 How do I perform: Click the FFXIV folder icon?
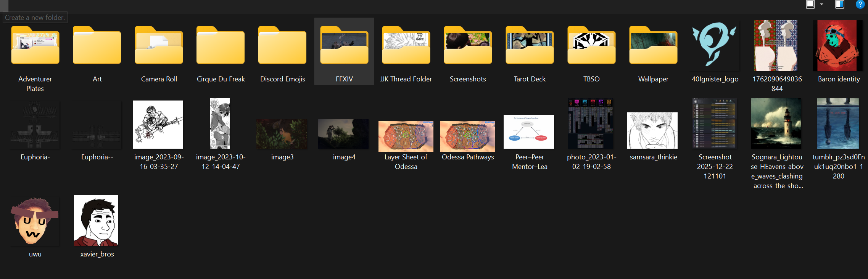(x=344, y=45)
